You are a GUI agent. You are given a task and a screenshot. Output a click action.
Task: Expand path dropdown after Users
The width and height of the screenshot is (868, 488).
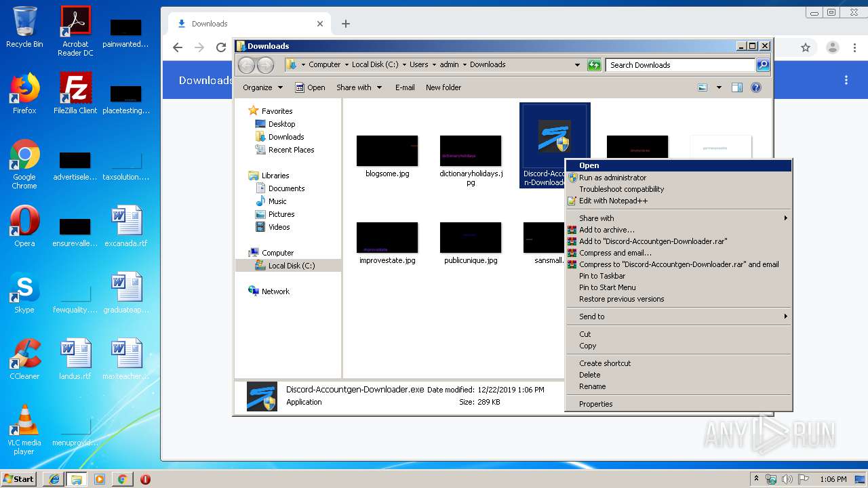(x=434, y=65)
